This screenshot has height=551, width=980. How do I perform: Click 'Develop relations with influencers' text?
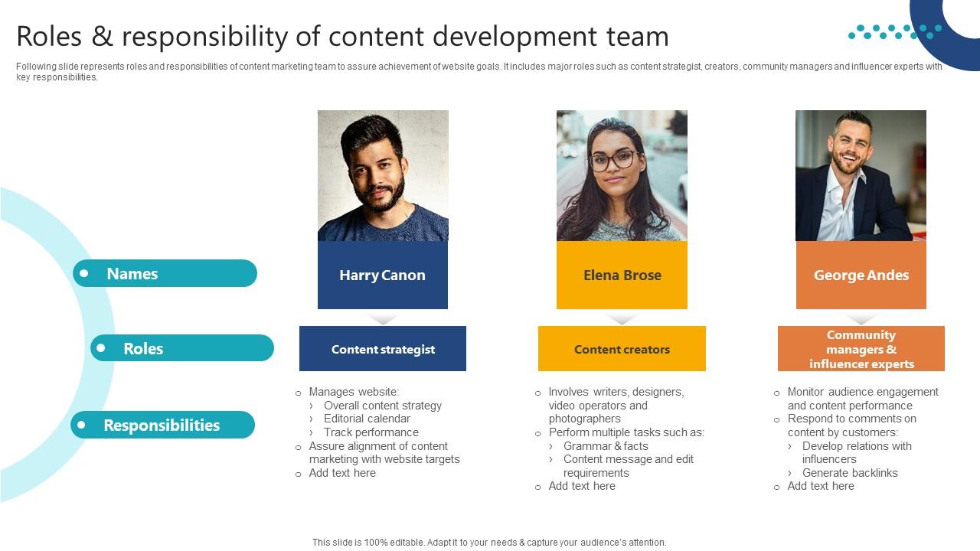pos(857,453)
